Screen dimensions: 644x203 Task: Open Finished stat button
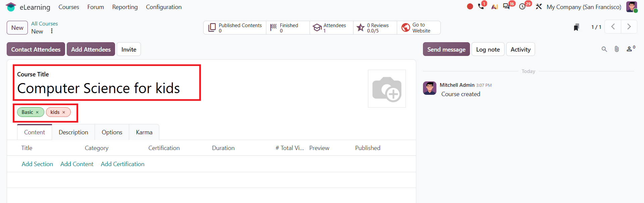click(288, 27)
